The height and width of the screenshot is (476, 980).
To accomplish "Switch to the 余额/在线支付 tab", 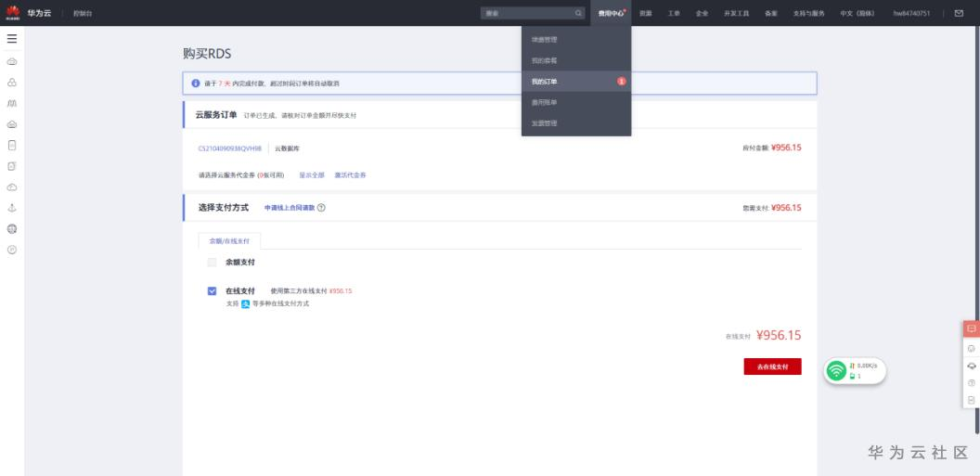I will tap(229, 240).
